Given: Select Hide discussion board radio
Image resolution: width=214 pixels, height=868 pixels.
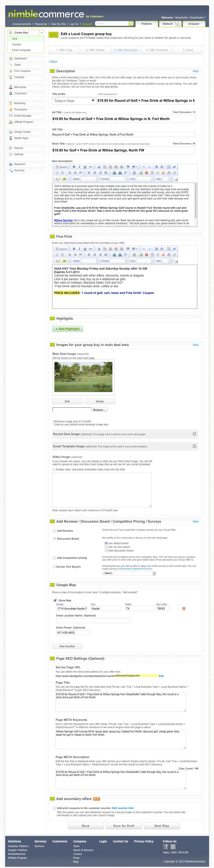Looking at the screenshot, I should pos(106,551).
